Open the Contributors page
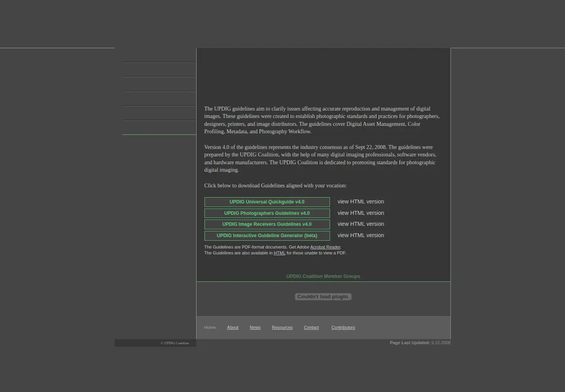 point(343,327)
